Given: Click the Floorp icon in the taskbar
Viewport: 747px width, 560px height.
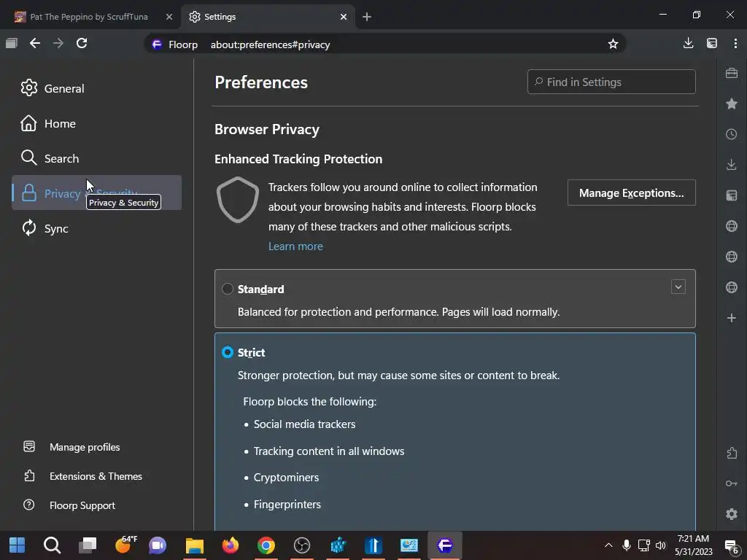Looking at the screenshot, I should tap(444, 545).
